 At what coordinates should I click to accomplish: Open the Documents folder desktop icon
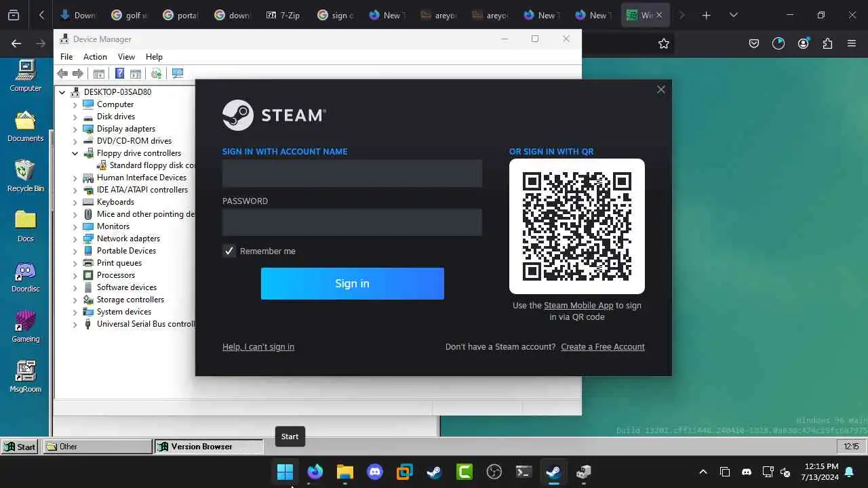(x=26, y=126)
